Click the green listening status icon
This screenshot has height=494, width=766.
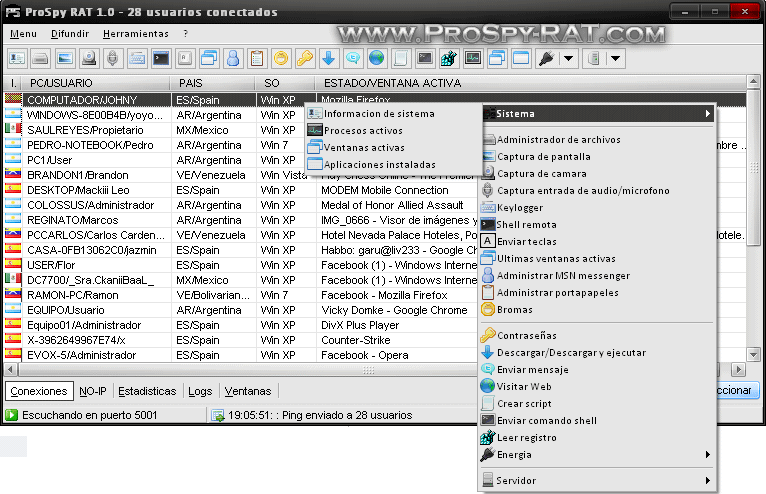[x=11, y=415]
